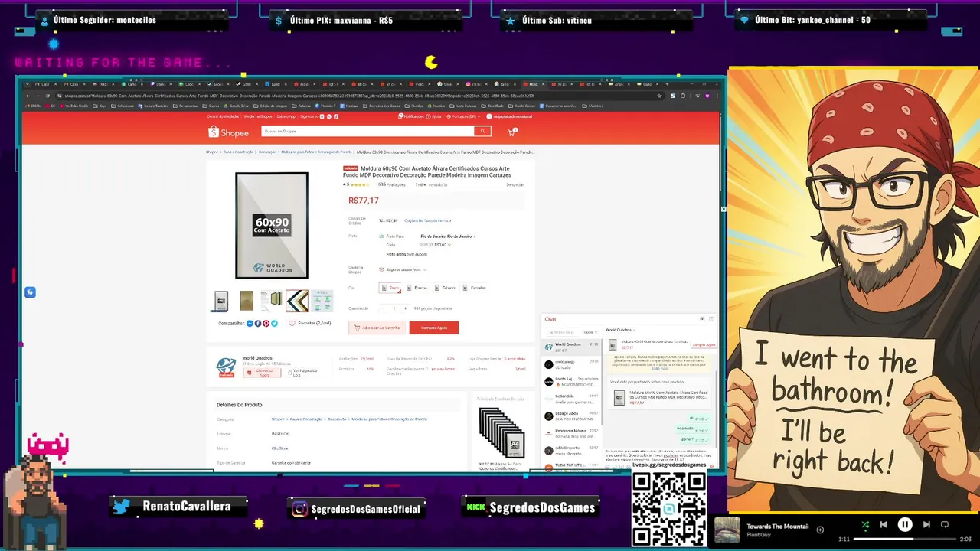Select the Preto color option
Viewport: 980px width, 551px height.
pyautogui.click(x=390, y=288)
